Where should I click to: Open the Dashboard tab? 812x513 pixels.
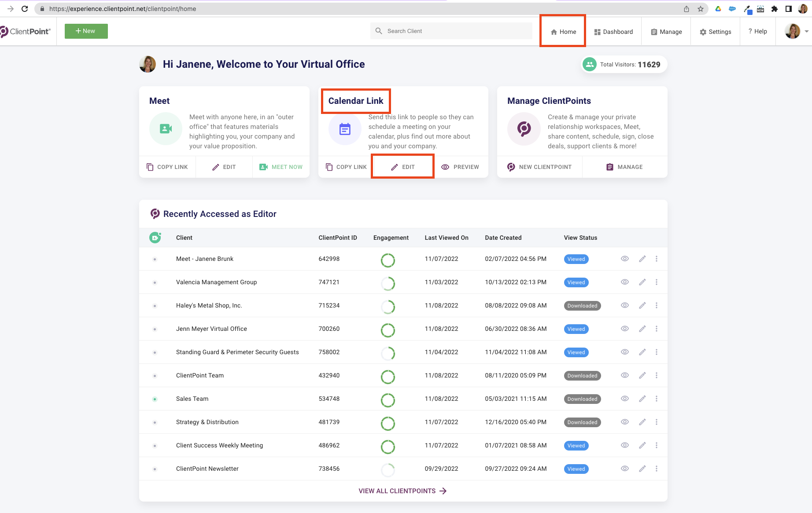pos(613,32)
